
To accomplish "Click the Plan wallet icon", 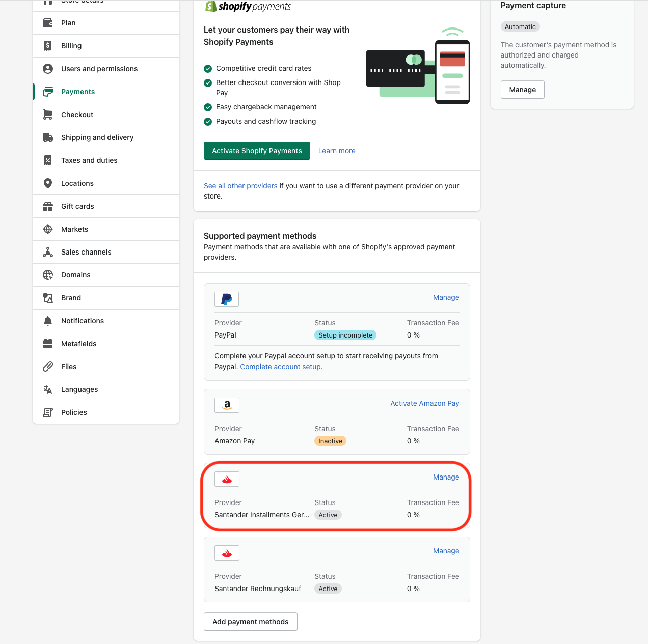I will 48,23.
